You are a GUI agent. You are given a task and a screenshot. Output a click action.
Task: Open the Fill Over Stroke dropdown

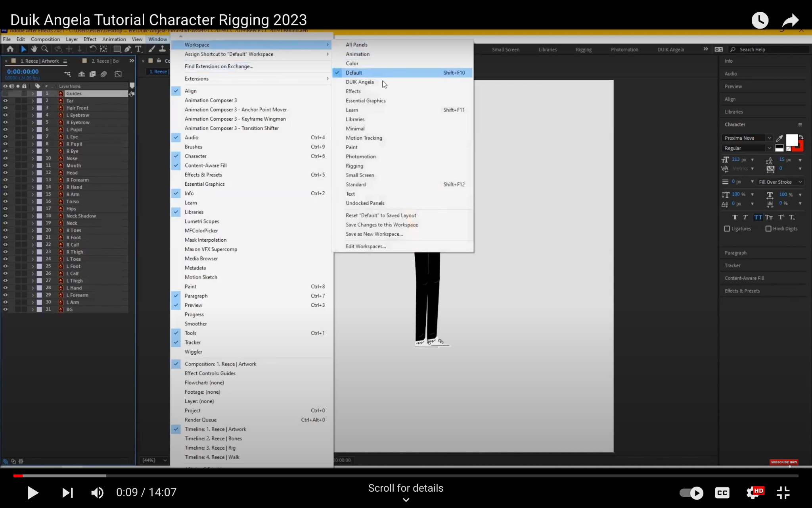point(780,182)
